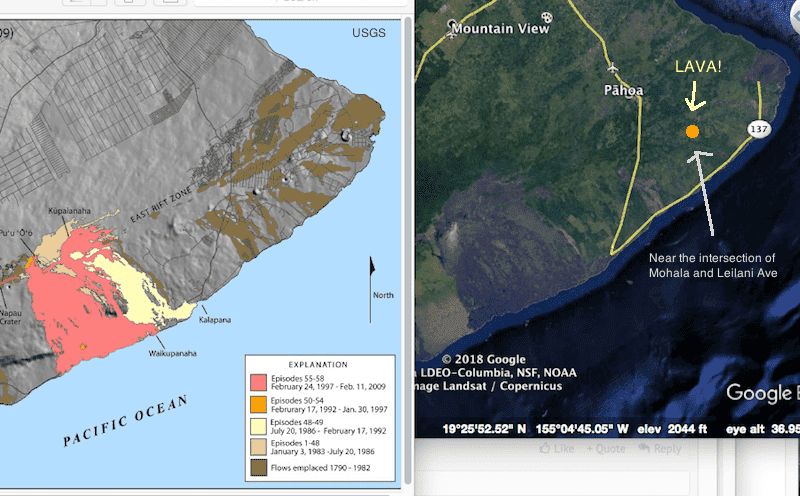Image resolution: width=800 pixels, height=496 pixels.
Task: Click the orange lava location dot
Action: click(x=692, y=132)
